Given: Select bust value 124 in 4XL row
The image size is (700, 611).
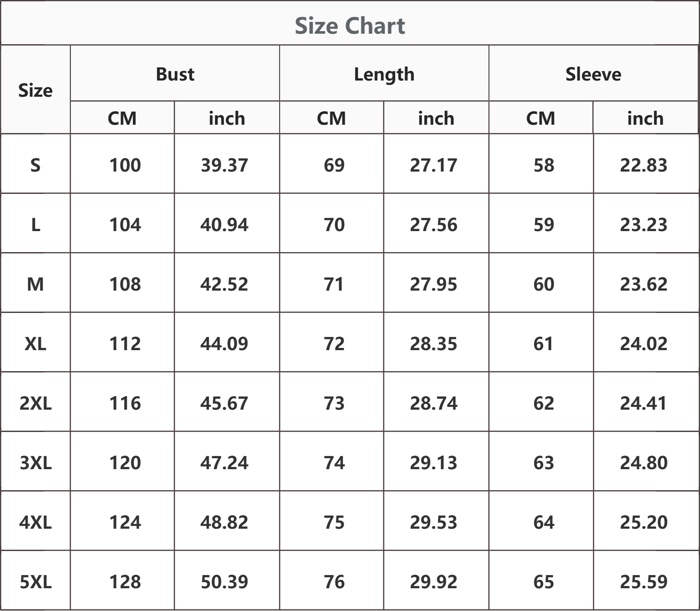Looking at the screenshot, I should tap(125, 522).
